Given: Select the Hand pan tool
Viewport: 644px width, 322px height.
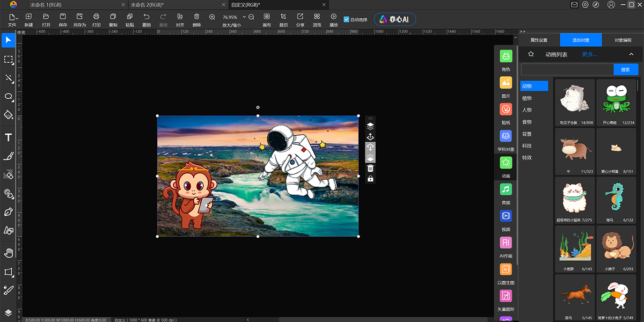Looking at the screenshot, I should pyautogui.click(x=9, y=253).
